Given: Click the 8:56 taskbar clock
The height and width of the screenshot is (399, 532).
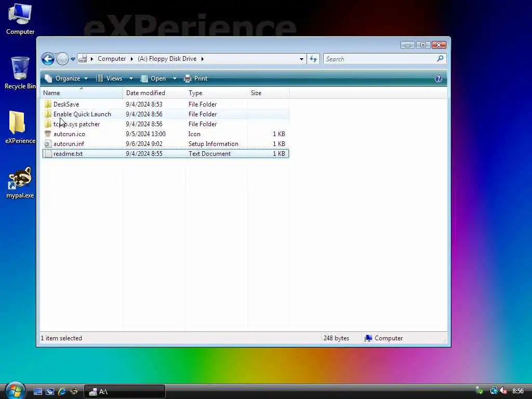Looking at the screenshot, I should 518,392.
